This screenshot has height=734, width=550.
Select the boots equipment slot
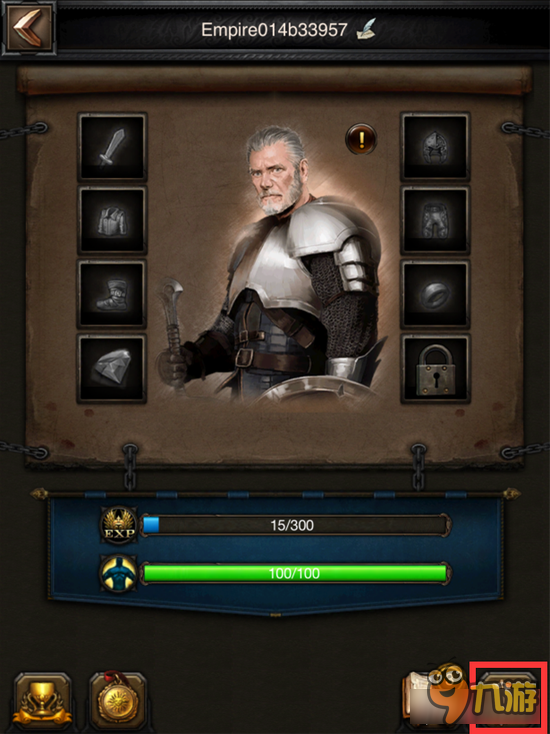click(112, 294)
